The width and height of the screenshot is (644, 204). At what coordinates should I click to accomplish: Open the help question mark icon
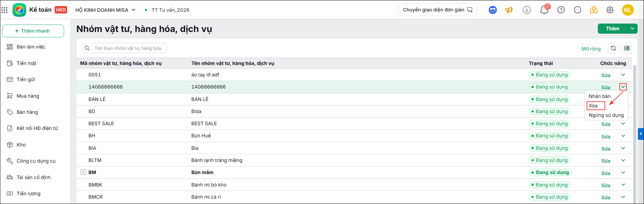point(561,10)
